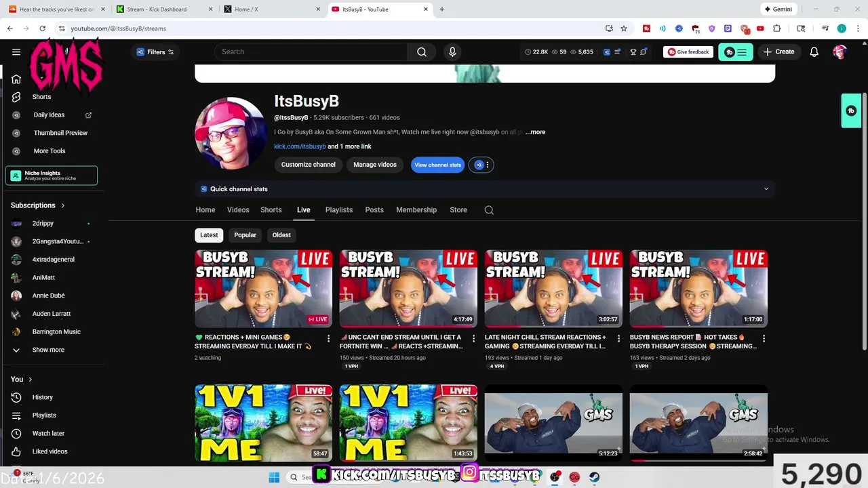Expand the Subscriptions section
Viewport: 868px width, 488px height.
[38, 205]
